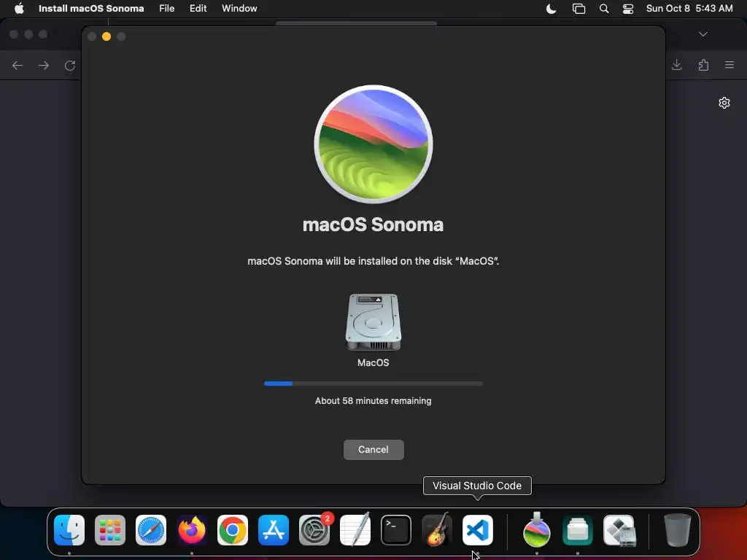This screenshot has height=560, width=747.
Task: Click the date and time in menu bar
Action: 689,9
